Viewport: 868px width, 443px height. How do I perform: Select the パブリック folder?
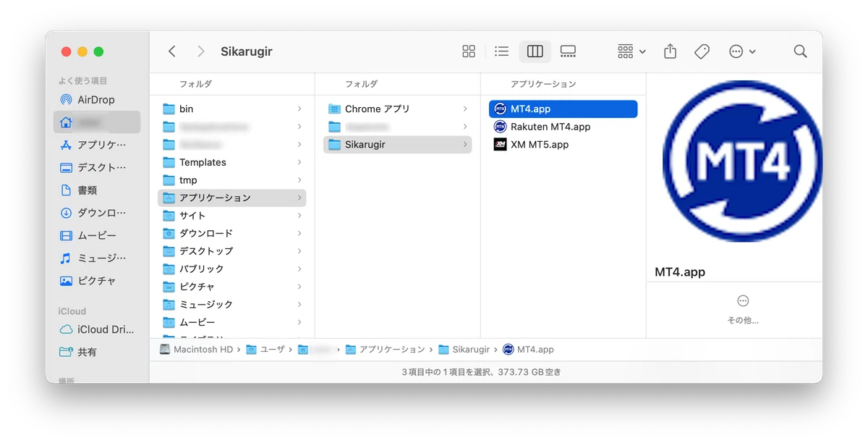231,269
